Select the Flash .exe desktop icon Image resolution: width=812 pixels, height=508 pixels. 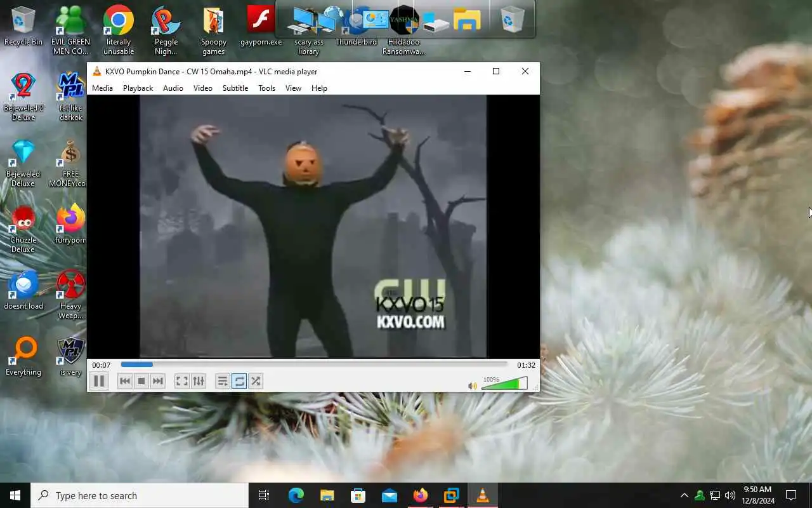coord(261,26)
